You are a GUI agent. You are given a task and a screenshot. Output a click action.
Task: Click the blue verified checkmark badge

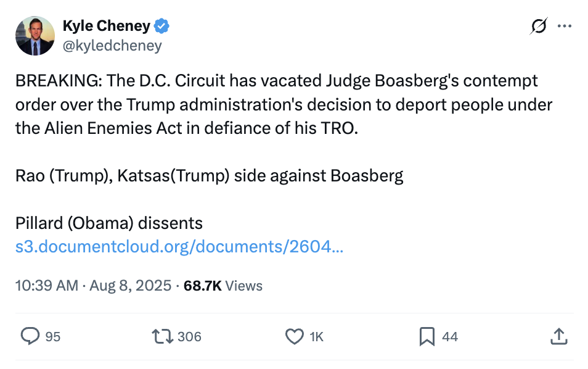click(x=163, y=26)
